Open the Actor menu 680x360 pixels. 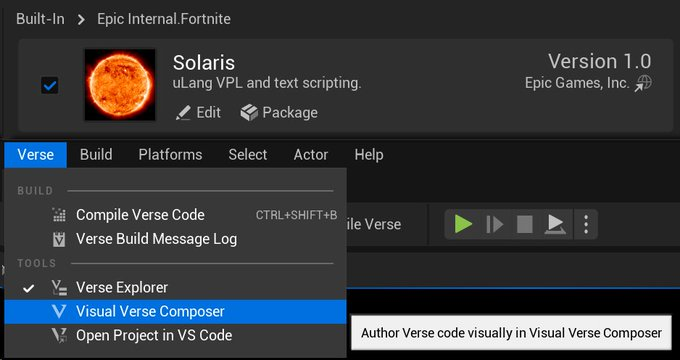311,155
